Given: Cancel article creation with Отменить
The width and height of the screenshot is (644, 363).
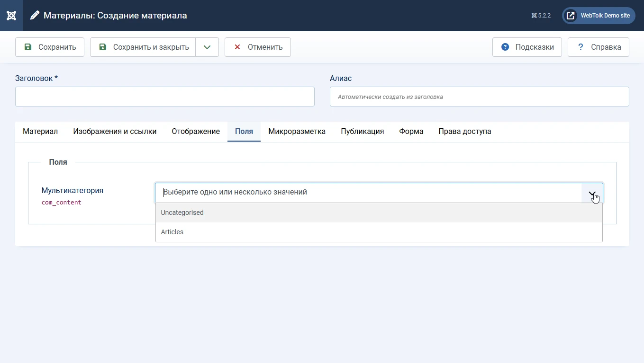Looking at the screenshot, I should click(x=258, y=47).
